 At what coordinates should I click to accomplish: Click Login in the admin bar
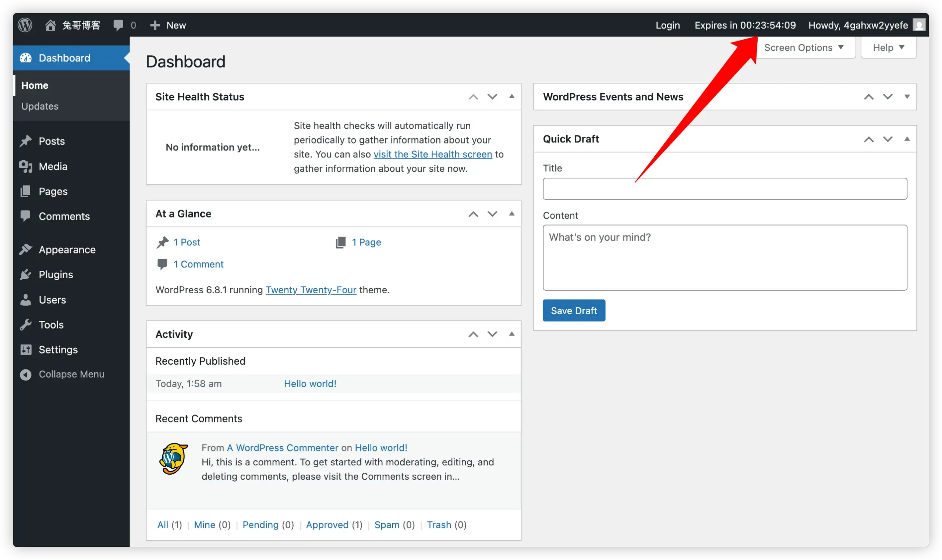point(667,25)
